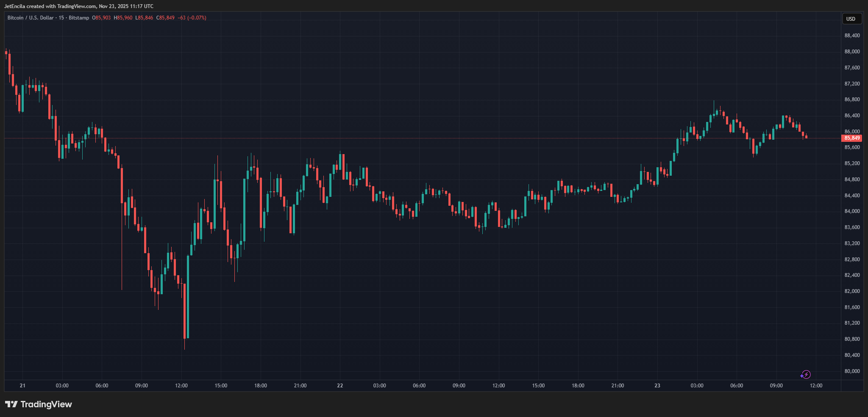Select the Bitcoin / U.S. Dollar symbol title
Viewport: 868px width, 417px height.
click(31, 18)
